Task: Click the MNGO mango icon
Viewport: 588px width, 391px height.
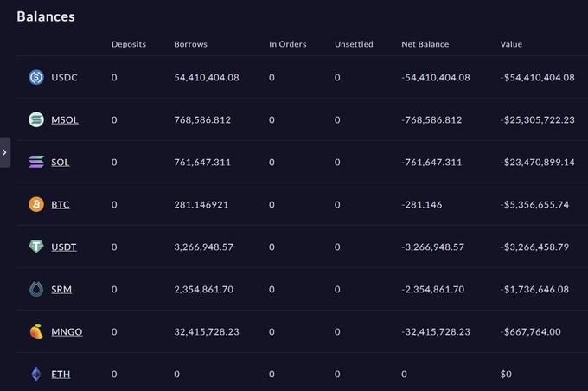Action: pyautogui.click(x=36, y=331)
